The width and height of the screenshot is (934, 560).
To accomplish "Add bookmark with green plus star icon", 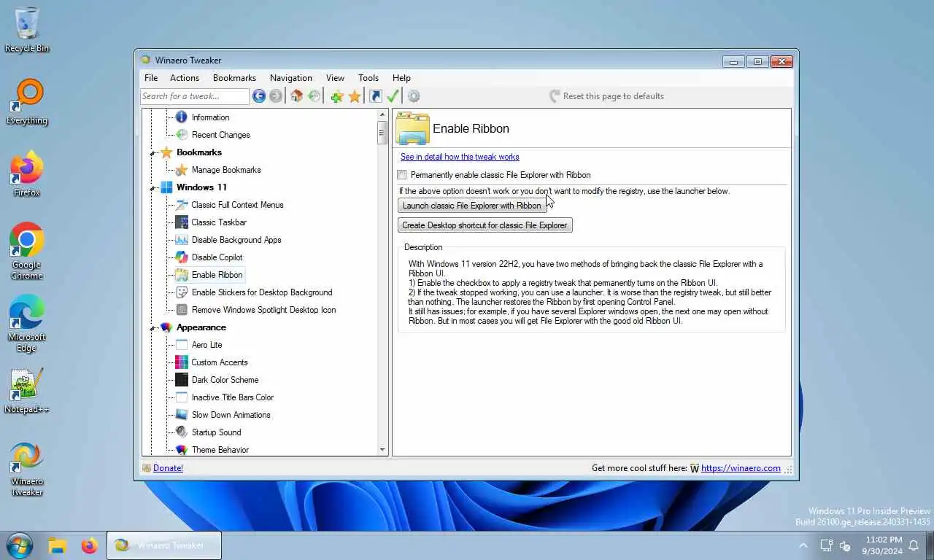I will (336, 96).
